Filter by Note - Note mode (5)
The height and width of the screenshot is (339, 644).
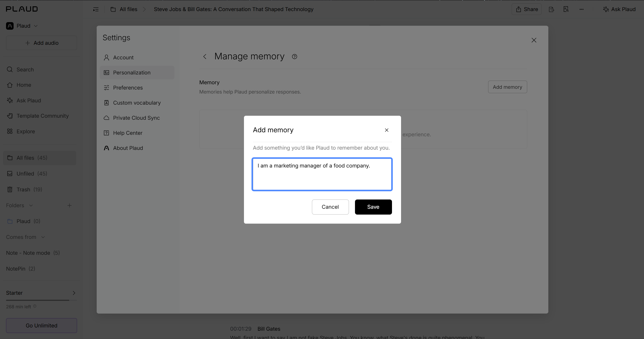pyautogui.click(x=33, y=253)
